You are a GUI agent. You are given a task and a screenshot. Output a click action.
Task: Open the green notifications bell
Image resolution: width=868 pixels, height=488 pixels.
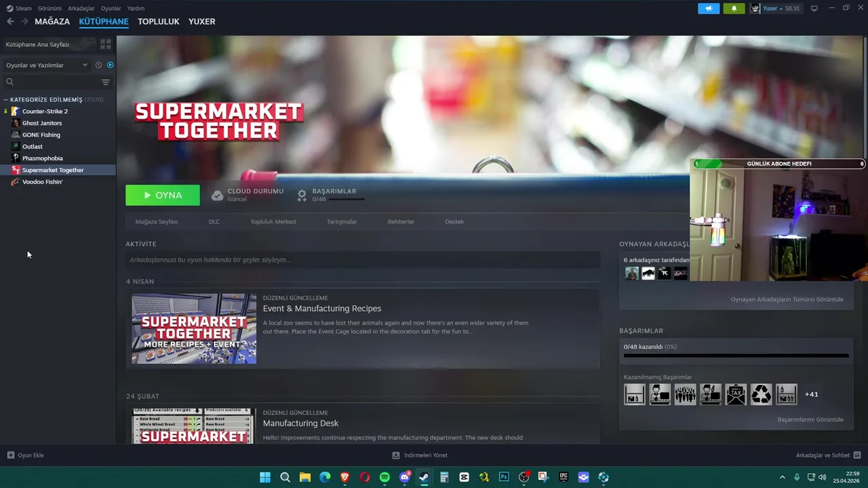coord(734,8)
